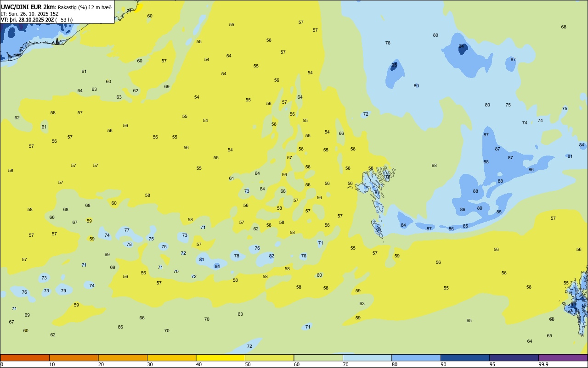Click the 'Rakastig (%) í 2 m hæð' label
The width and height of the screenshot is (588, 368).
tap(85, 7)
